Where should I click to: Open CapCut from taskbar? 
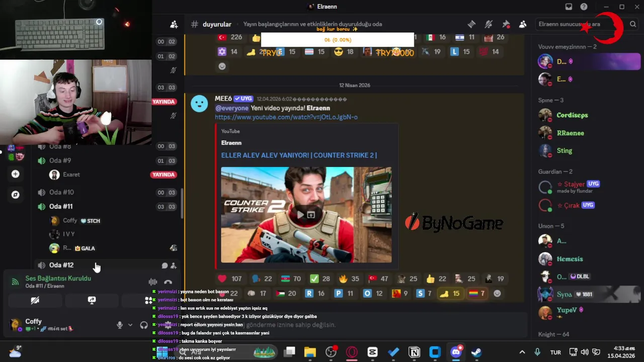click(372, 352)
